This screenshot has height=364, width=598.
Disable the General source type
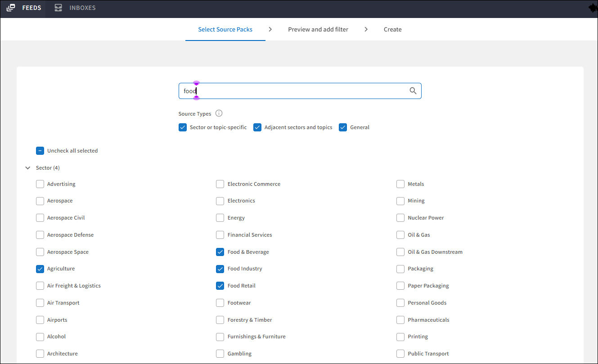coord(343,127)
